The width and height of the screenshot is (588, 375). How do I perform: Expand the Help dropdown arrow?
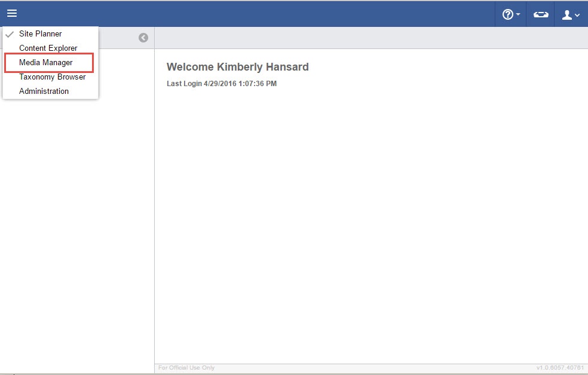[518, 15]
